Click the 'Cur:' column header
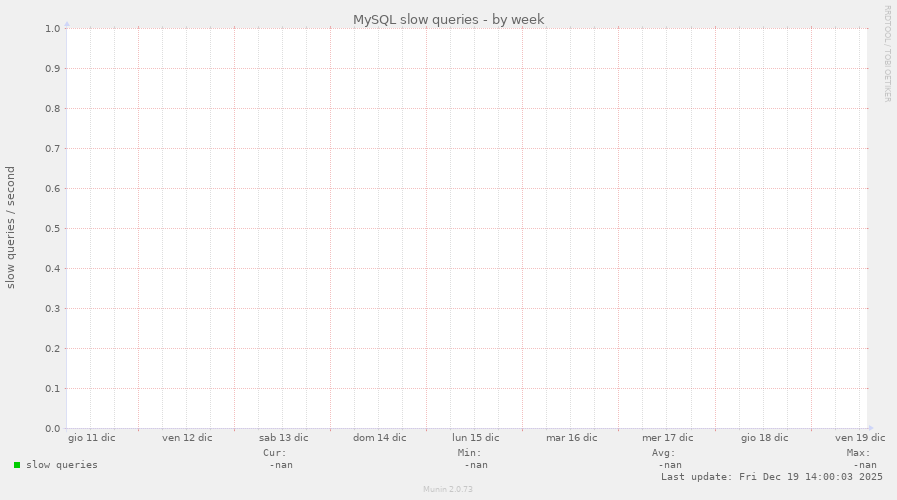Screen dimensions: 897x500 coord(275,453)
